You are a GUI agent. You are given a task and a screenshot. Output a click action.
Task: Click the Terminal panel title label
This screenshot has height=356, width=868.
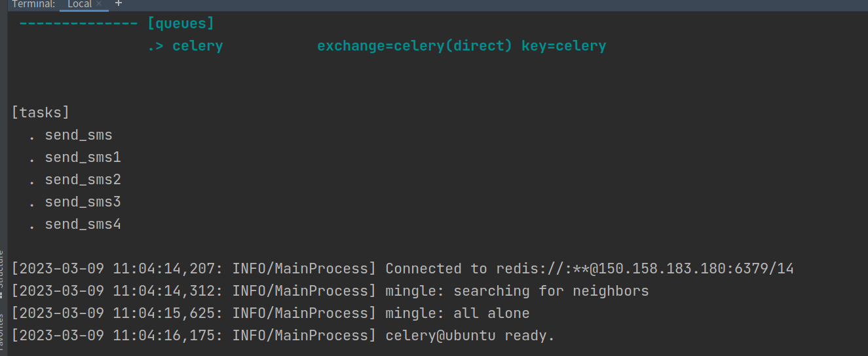33,4
